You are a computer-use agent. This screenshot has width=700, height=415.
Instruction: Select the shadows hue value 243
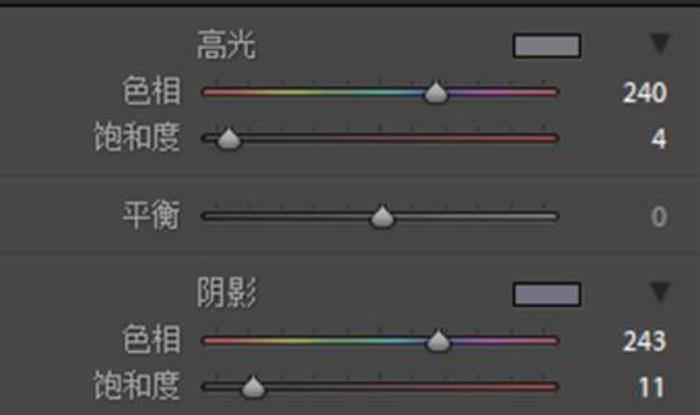[x=645, y=341]
